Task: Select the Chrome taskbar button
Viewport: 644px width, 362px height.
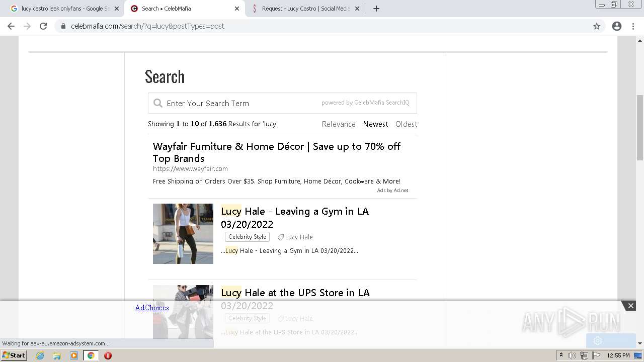Action: click(x=91, y=355)
